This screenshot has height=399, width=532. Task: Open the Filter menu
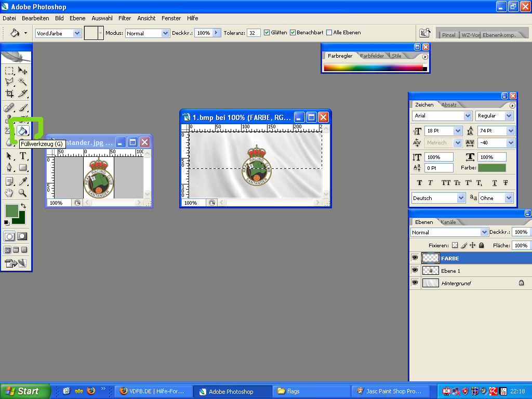(125, 18)
